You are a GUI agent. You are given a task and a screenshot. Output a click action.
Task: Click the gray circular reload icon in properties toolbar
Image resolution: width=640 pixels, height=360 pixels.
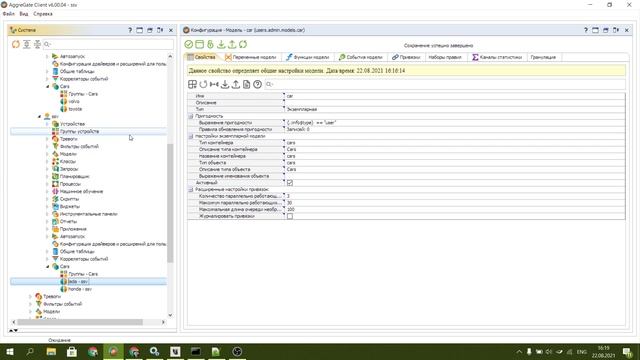pos(203,84)
